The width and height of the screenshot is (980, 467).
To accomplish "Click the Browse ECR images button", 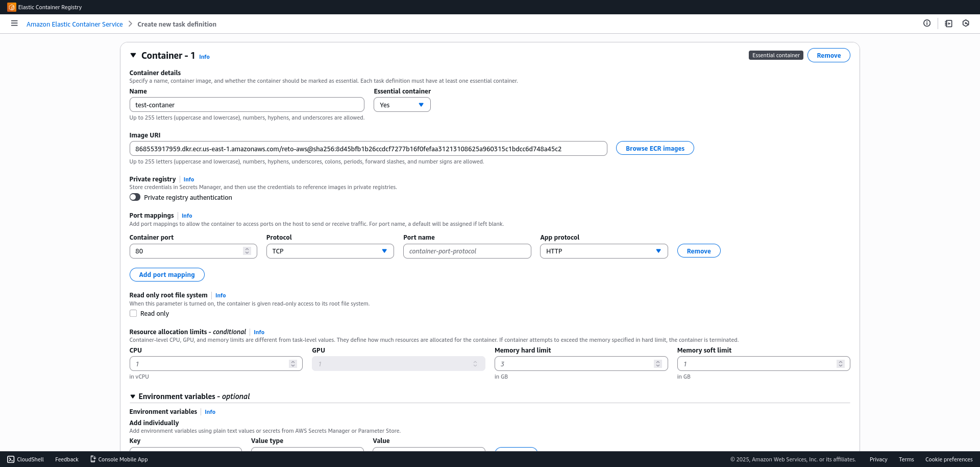I will pos(654,148).
